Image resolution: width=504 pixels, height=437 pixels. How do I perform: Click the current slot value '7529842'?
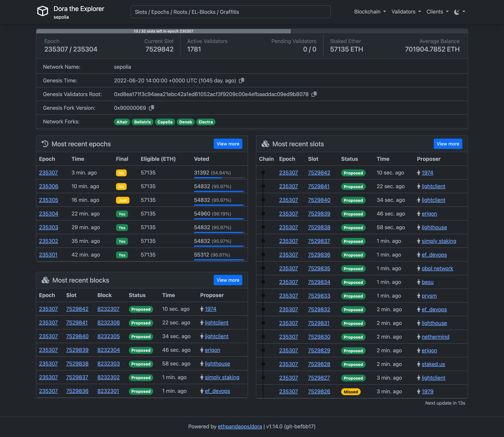click(159, 49)
